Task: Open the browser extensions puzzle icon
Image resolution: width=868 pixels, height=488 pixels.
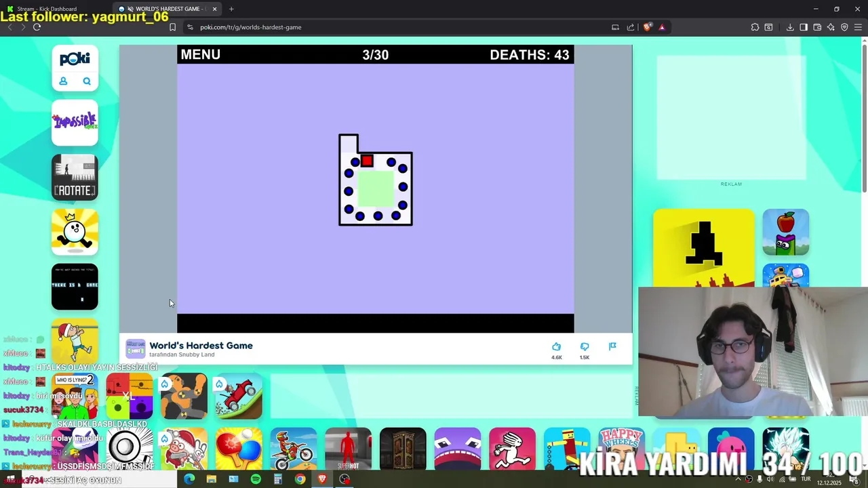Action: pyautogui.click(x=755, y=27)
